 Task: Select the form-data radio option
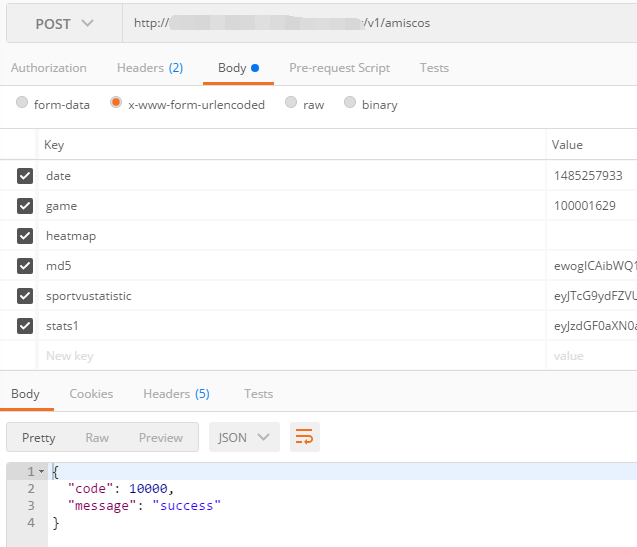click(x=23, y=104)
